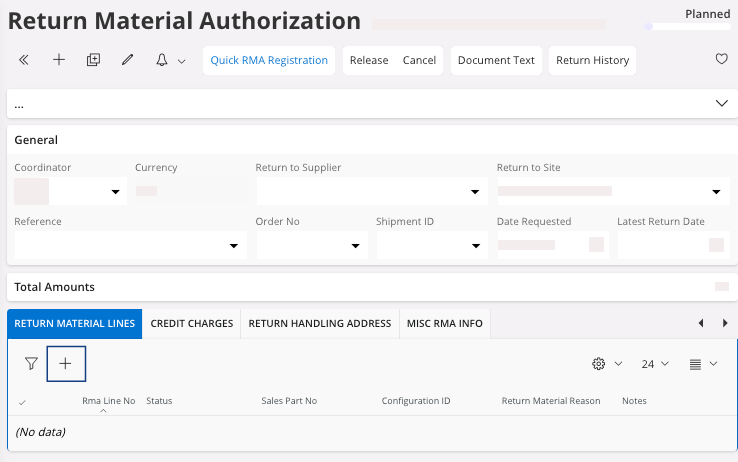Viewport: 738px width, 462px height.
Task: Add a new return material line
Action: (x=66, y=364)
